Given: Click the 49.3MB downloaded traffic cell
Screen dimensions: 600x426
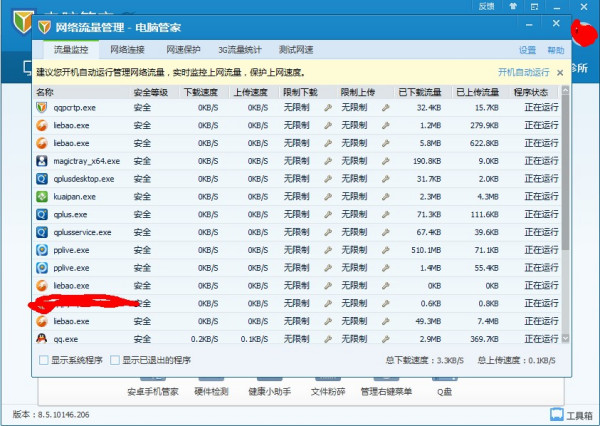Looking at the screenshot, I should click(428, 321).
